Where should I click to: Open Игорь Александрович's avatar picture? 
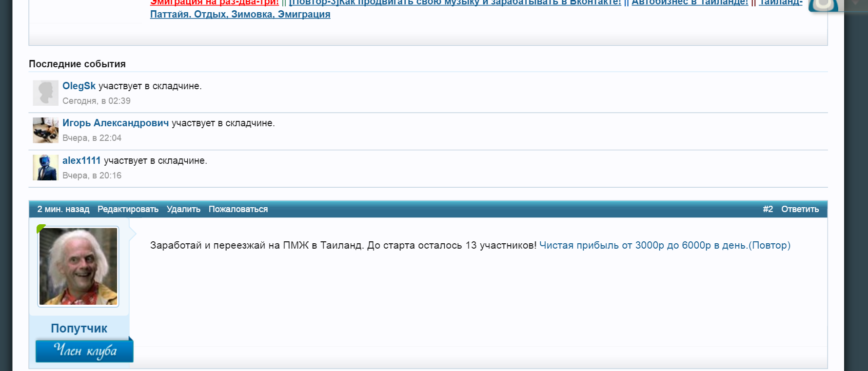46,130
